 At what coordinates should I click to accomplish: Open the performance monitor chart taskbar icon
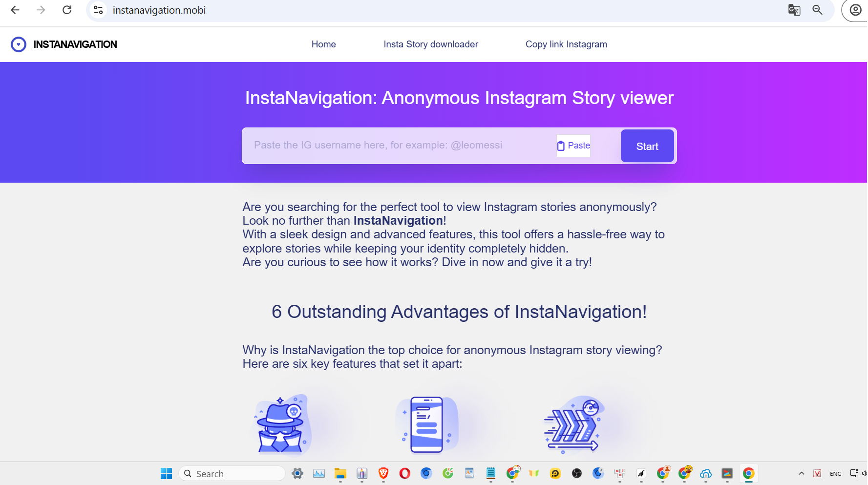(319, 473)
